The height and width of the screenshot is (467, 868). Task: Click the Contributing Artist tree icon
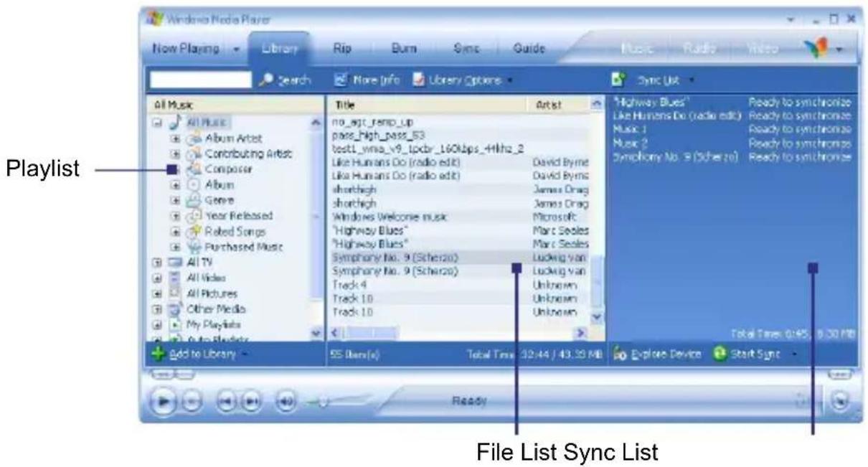[x=194, y=154]
